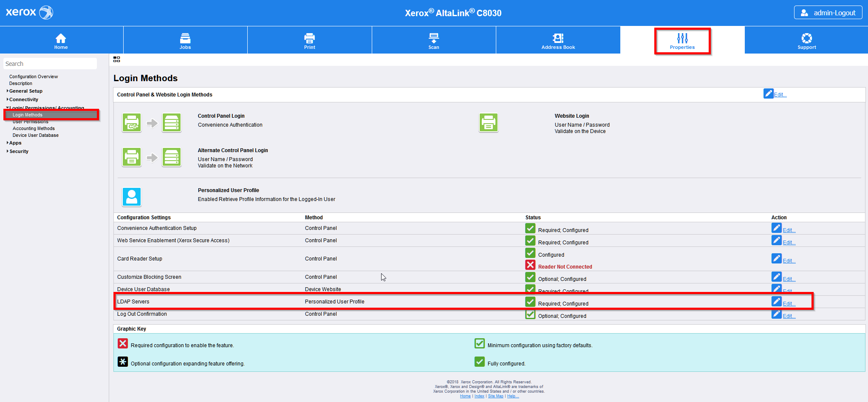Expand the Connectivity tree node
Screen dimensions: 868x402
[x=8, y=99]
